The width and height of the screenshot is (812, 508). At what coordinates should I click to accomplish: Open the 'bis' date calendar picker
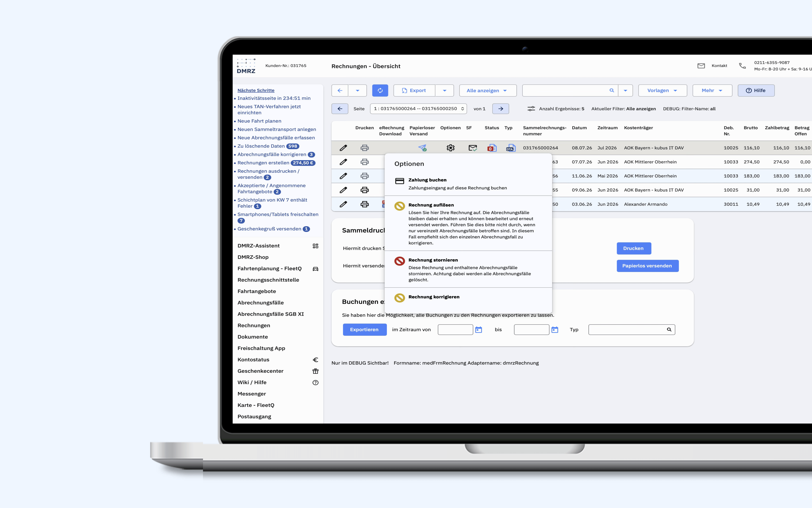tap(555, 330)
